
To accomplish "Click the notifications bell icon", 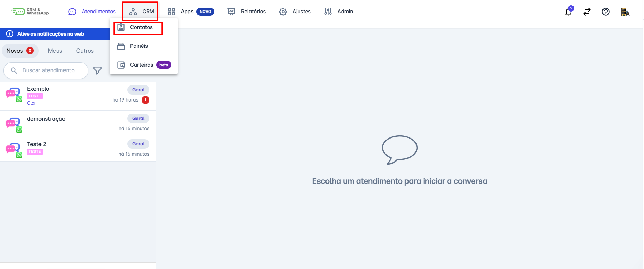I will 568,12.
